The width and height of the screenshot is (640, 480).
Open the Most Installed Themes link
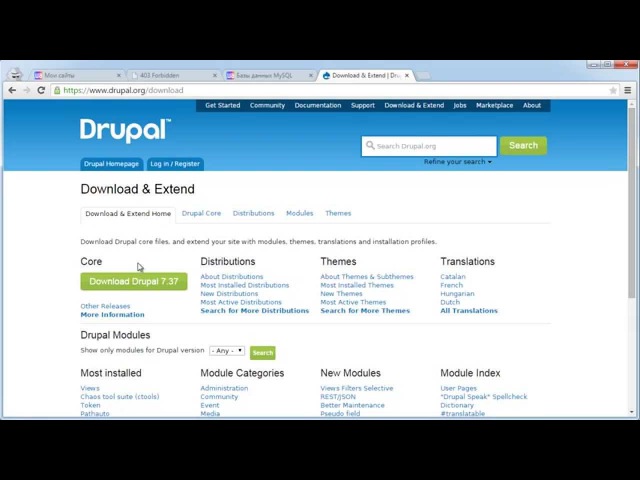point(357,285)
